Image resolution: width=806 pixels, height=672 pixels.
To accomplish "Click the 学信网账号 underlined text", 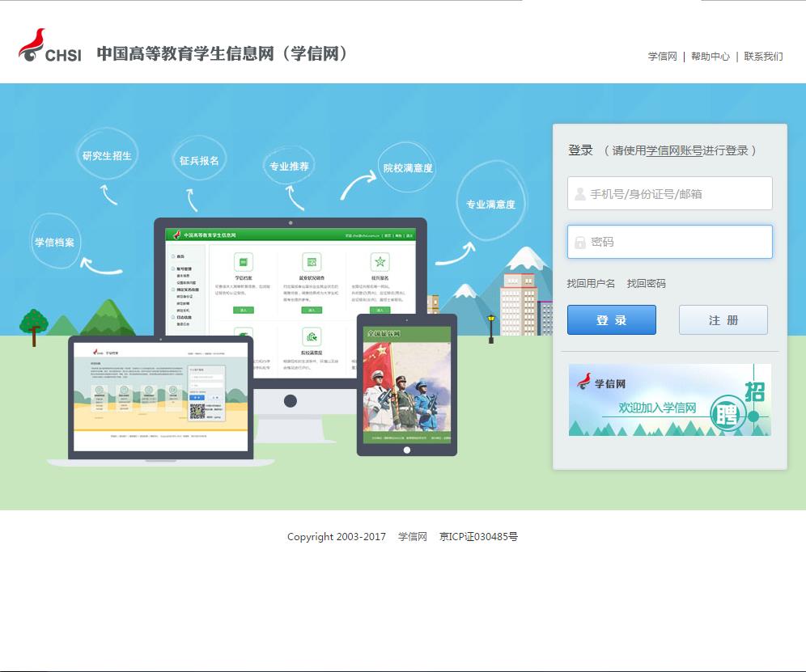I will pyautogui.click(x=674, y=150).
